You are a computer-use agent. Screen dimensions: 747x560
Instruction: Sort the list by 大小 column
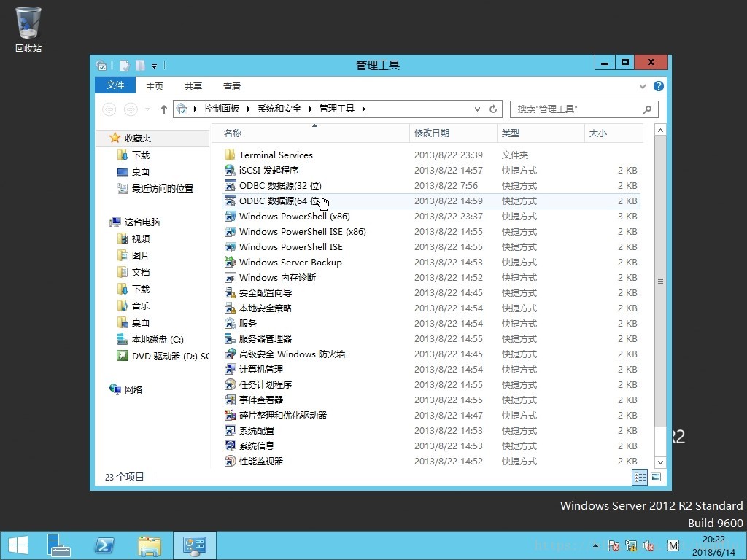(x=614, y=133)
